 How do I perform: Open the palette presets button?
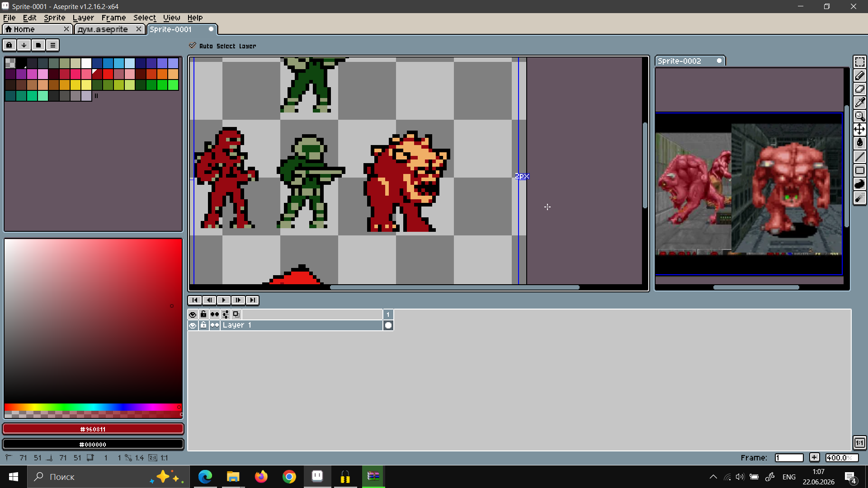[x=38, y=45]
